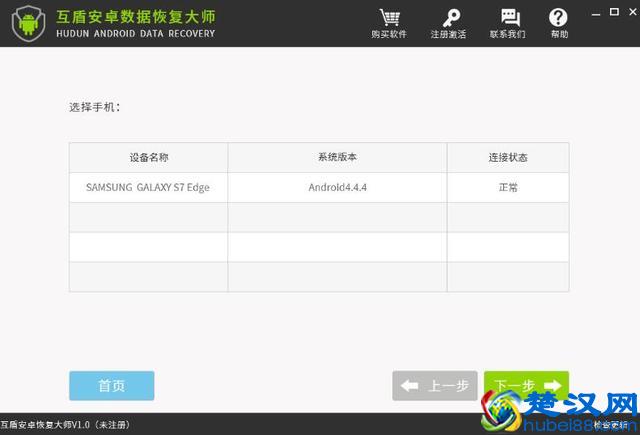Minimize the application window
The image size is (640, 435).
point(596,13)
